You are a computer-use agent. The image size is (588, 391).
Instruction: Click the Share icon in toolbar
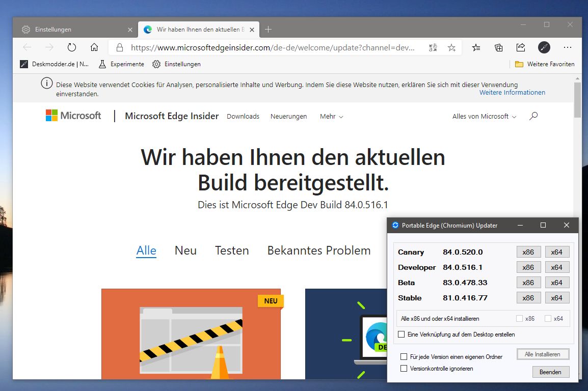coord(521,47)
